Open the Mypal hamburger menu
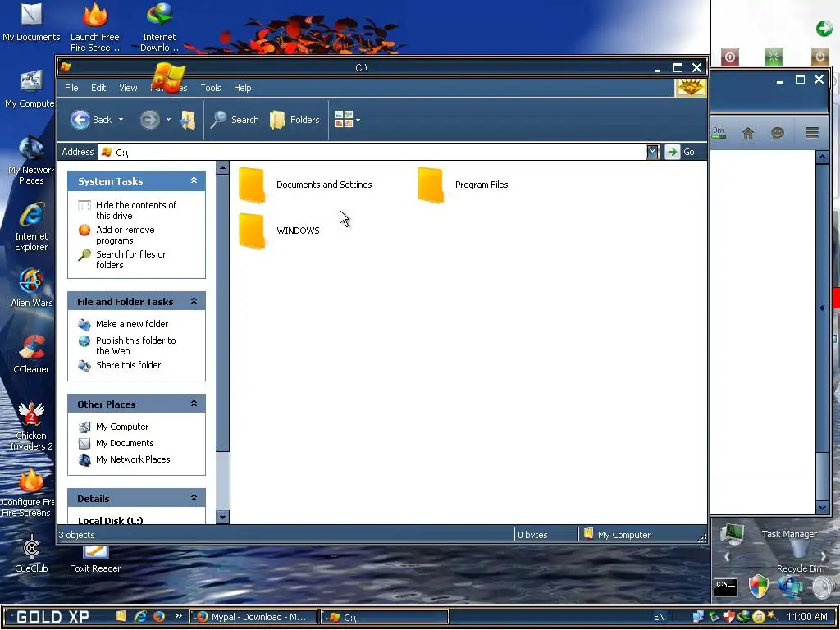 tap(811, 132)
